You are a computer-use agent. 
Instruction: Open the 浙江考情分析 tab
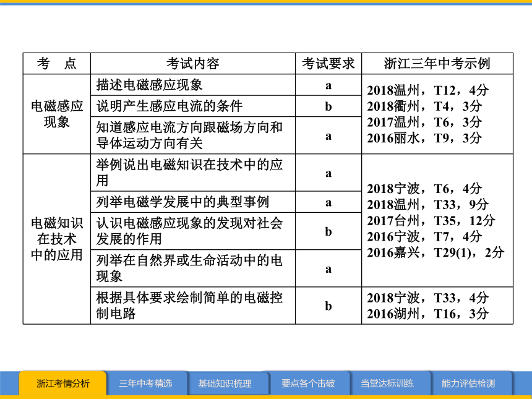pyautogui.click(x=62, y=384)
